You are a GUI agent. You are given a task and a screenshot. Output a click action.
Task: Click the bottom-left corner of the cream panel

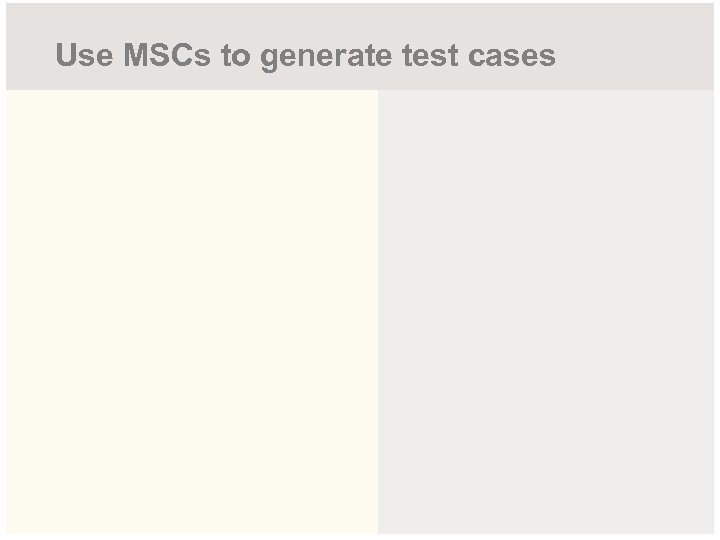pos(10,529)
